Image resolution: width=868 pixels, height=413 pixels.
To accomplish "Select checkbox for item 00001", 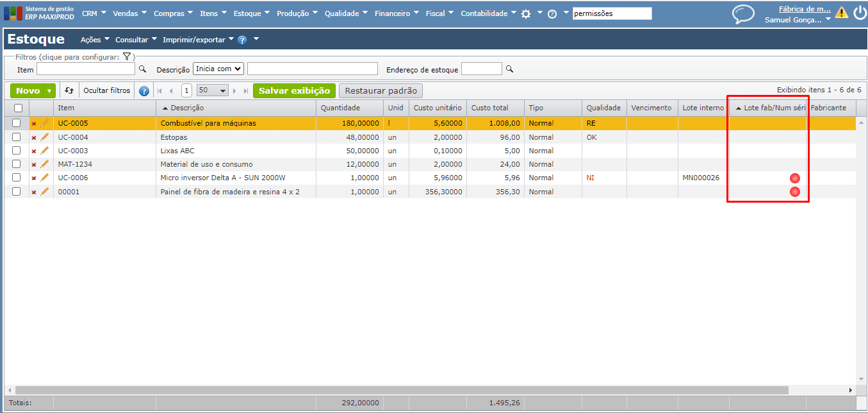I will [x=17, y=191].
